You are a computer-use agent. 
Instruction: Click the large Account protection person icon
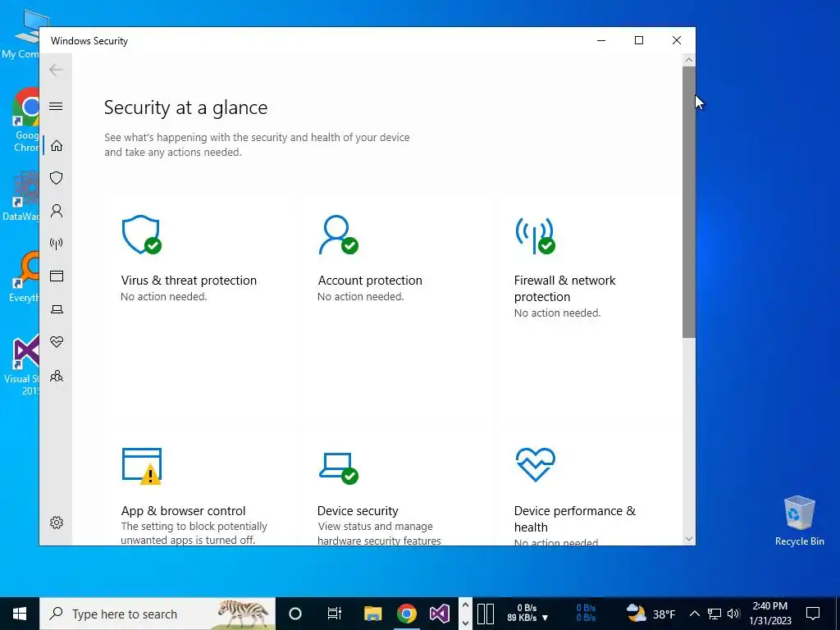pos(339,235)
